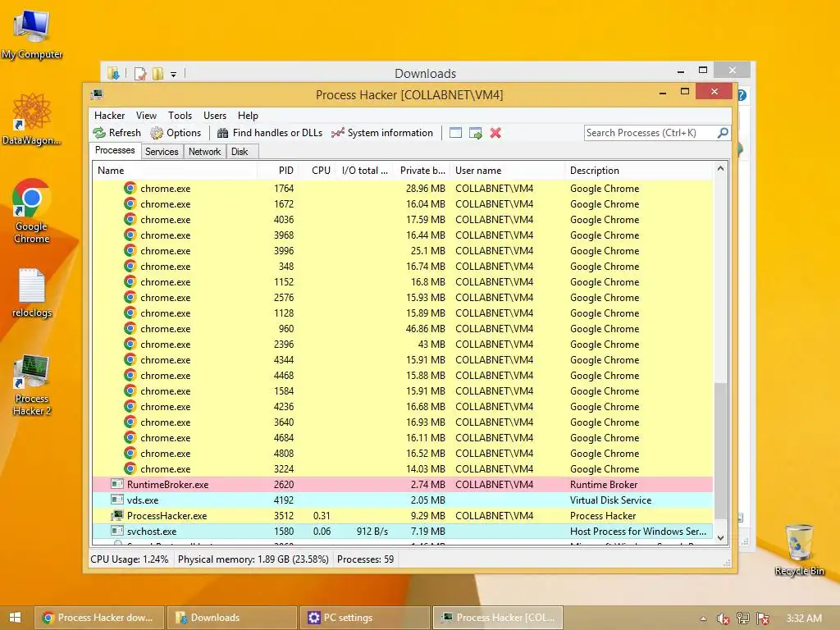Viewport: 840px width, 630px height.
Task: Sort by the Name column header
Action: coord(175,171)
